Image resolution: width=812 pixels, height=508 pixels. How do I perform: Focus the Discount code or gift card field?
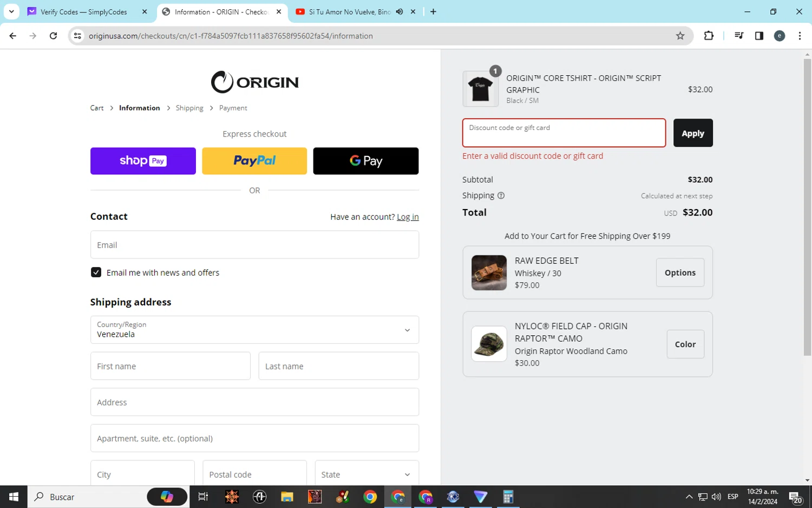(564, 133)
